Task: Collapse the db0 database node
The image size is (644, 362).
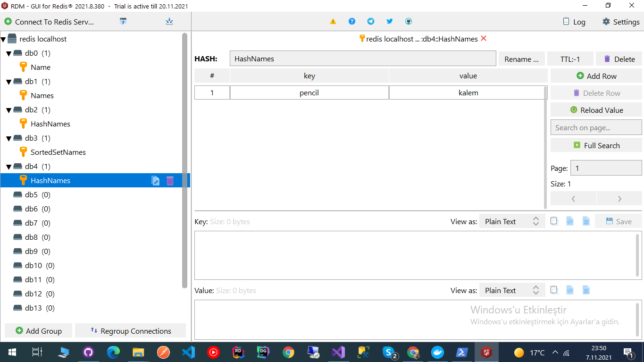Action: pos(8,54)
